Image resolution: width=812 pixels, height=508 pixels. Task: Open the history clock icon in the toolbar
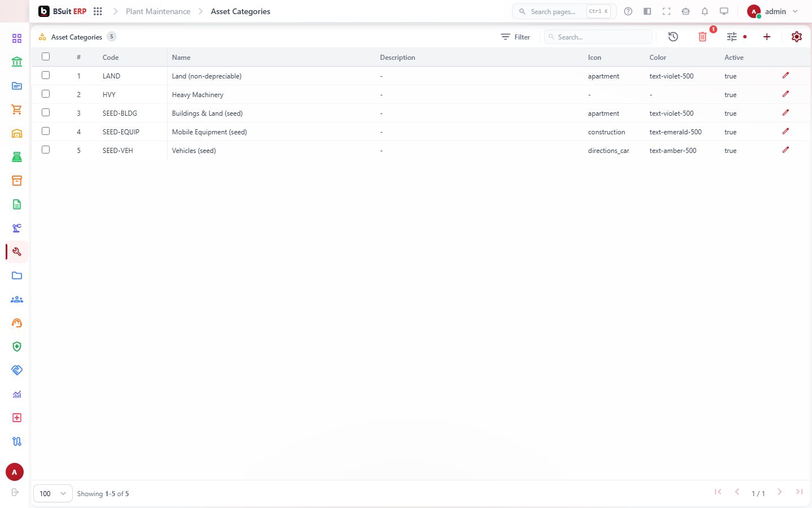(673, 37)
